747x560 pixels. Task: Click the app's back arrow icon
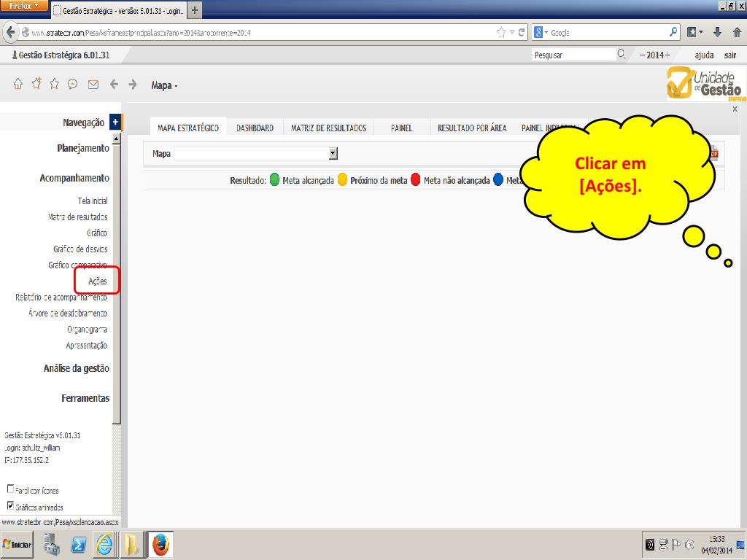pos(114,85)
